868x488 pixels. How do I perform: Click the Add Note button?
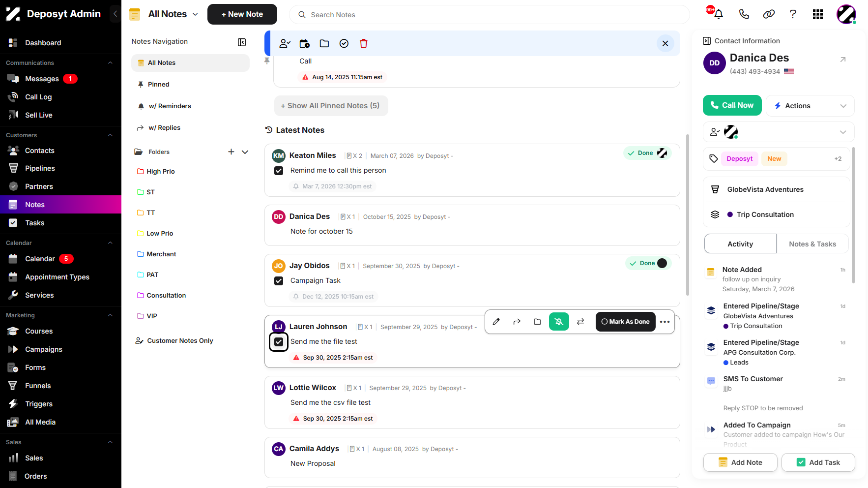pos(740,462)
